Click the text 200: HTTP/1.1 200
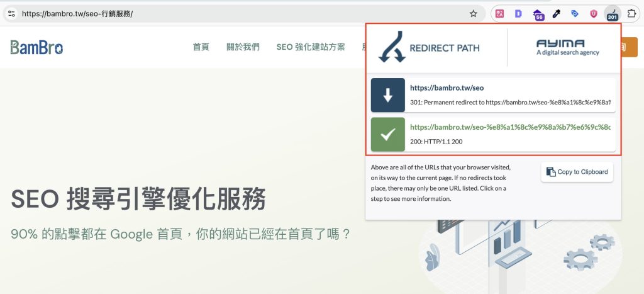Viewport: 644px width, 294px height. pyautogui.click(x=436, y=142)
